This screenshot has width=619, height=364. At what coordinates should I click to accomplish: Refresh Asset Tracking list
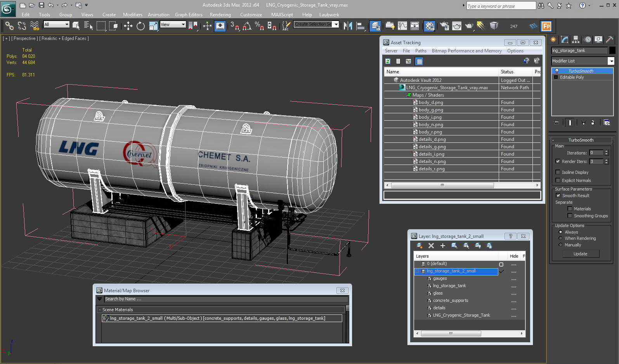[388, 61]
